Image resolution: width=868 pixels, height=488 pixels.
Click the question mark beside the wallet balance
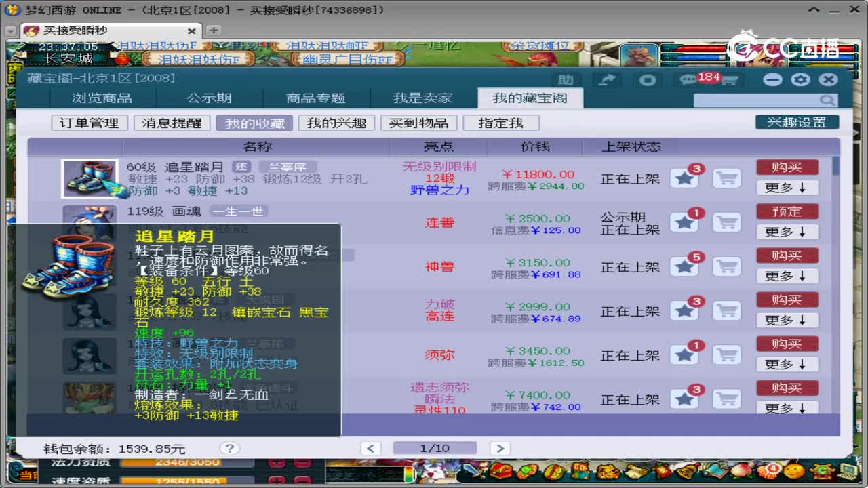click(x=230, y=448)
